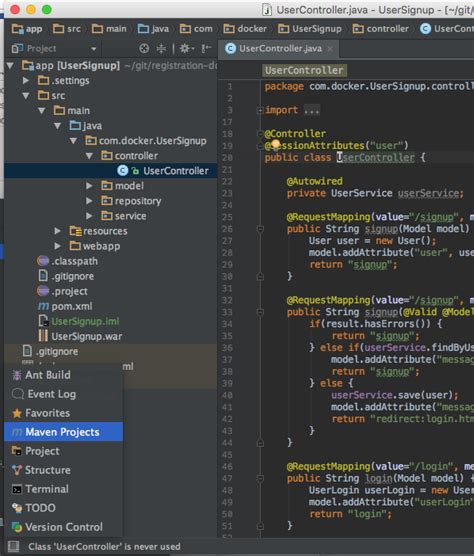Click docker in the navigation breadcrumb
This screenshot has width=474, height=556.
[x=245, y=29]
